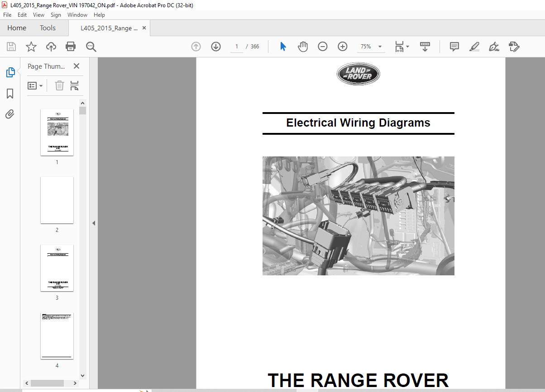Click the Print icon
The width and height of the screenshot is (545, 392).
click(71, 46)
